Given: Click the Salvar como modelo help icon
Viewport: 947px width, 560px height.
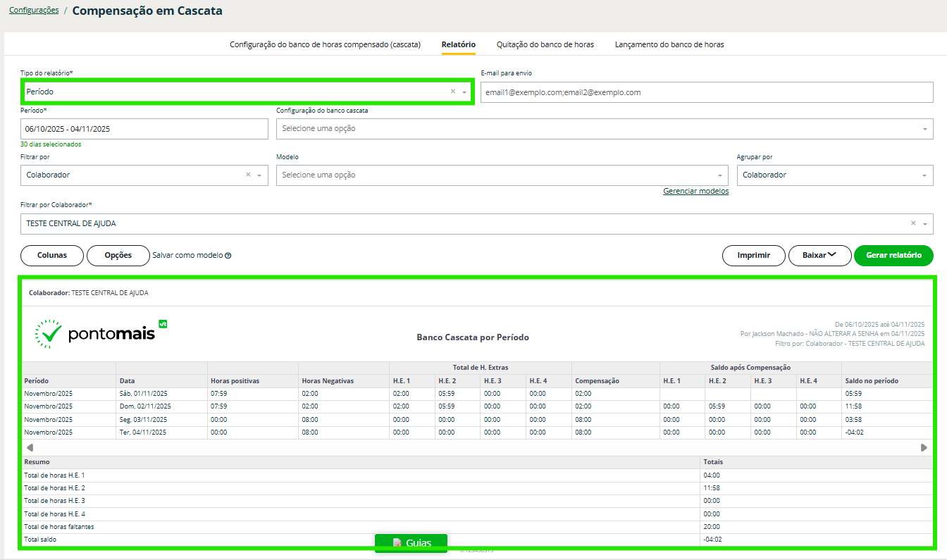Looking at the screenshot, I should 228,256.
